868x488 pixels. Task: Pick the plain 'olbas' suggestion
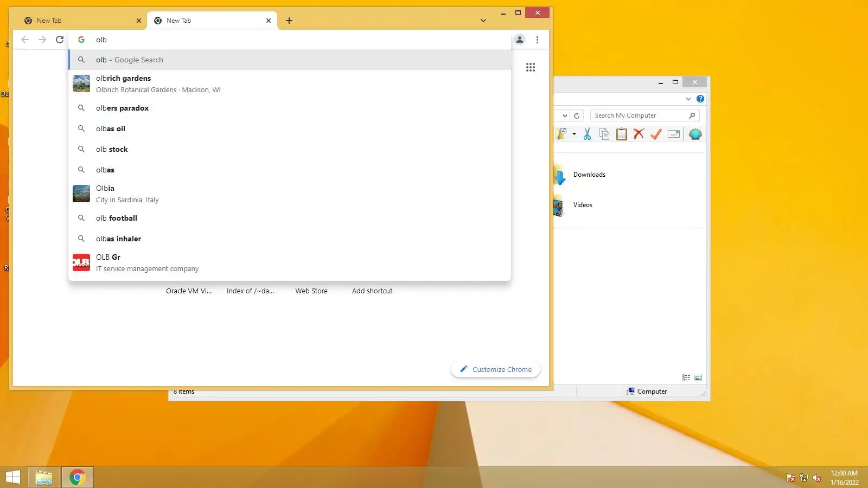click(290, 170)
